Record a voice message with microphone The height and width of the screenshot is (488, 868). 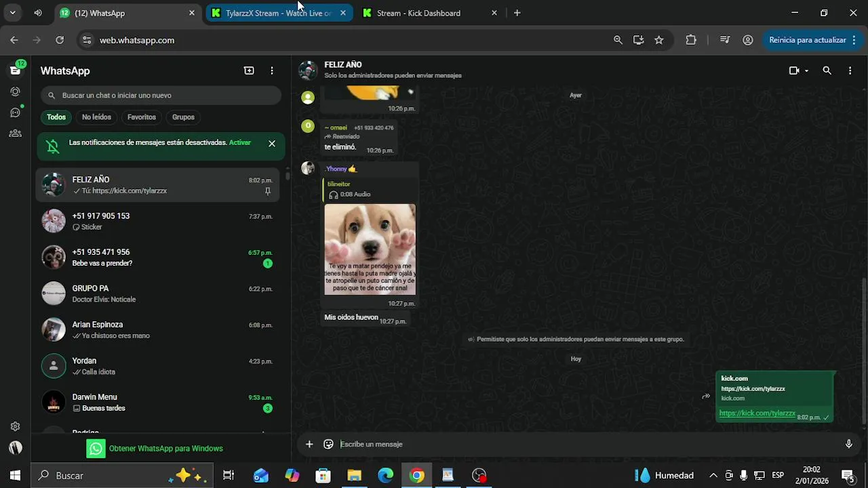[x=848, y=444]
